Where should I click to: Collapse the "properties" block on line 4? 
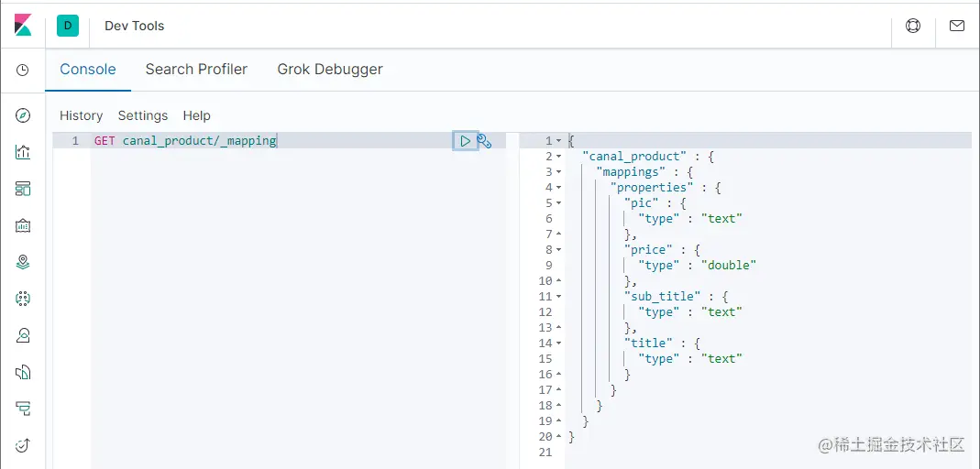[x=558, y=188]
